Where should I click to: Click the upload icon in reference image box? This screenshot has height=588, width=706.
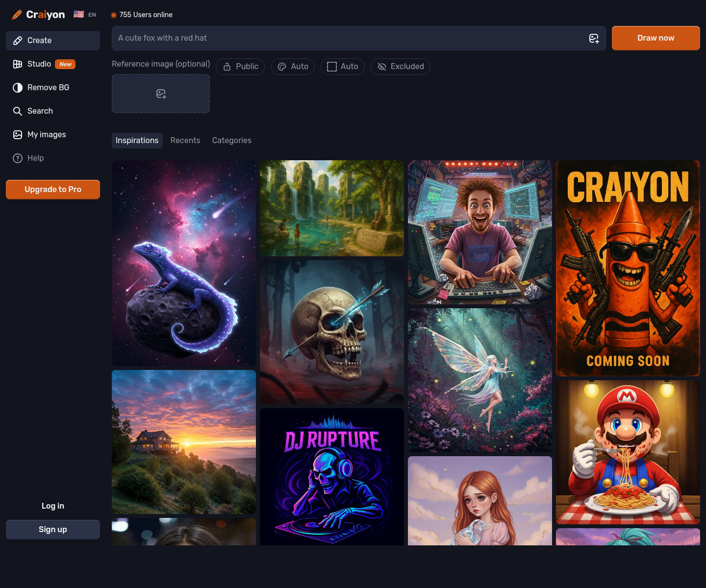click(x=161, y=94)
